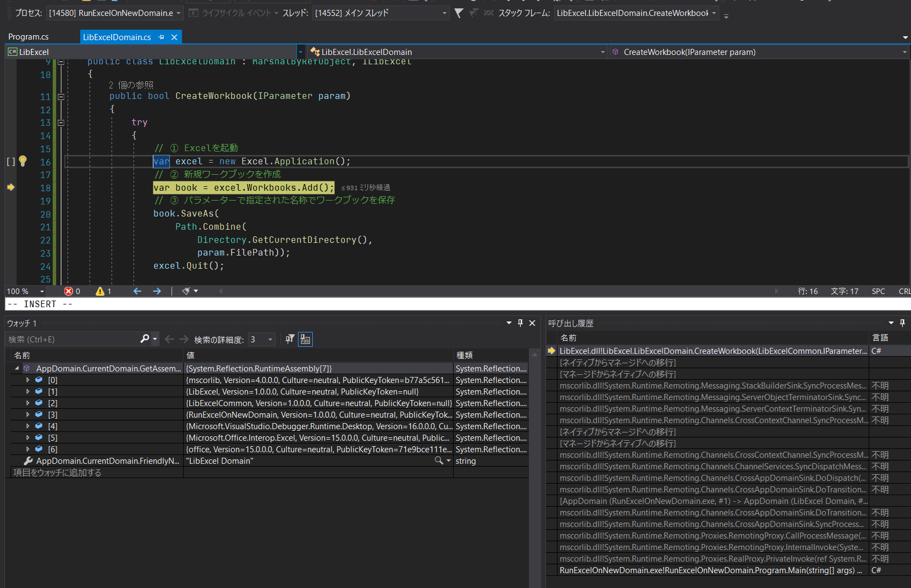Expand watch item [5] Microsoft.Office.Interop.Excel
Image resolution: width=911 pixels, height=588 pixels.
click(27, 437)
